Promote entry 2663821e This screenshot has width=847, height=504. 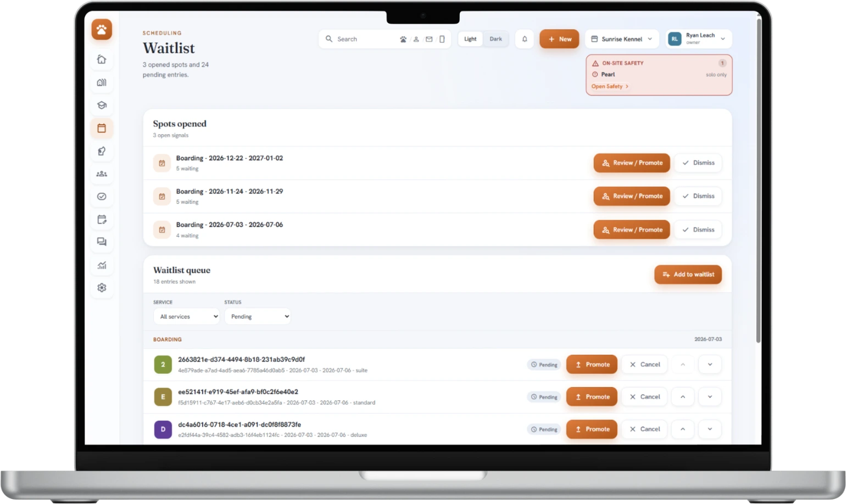[592, 365]
